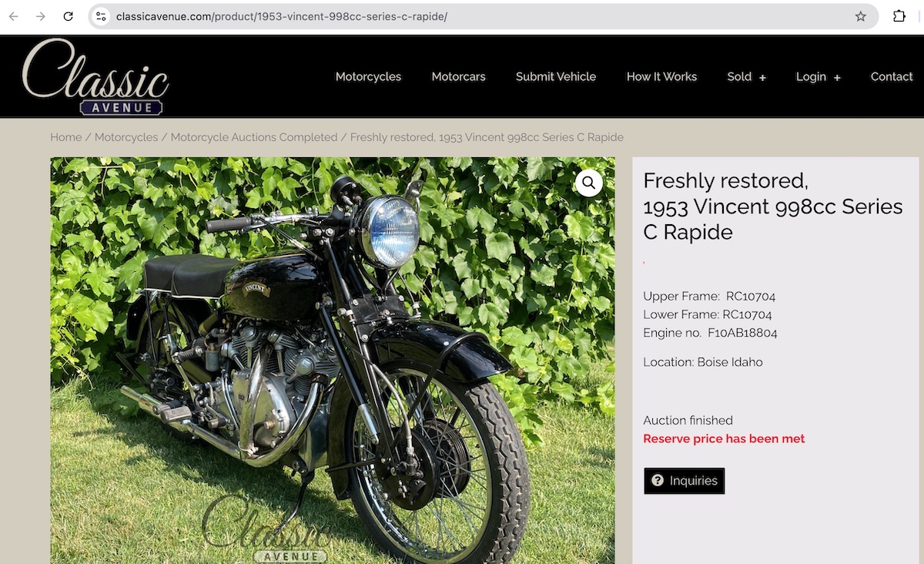924x564 pixels.
Task: Open the browser extensions puzzle icon
Action: tap(899, 16)
